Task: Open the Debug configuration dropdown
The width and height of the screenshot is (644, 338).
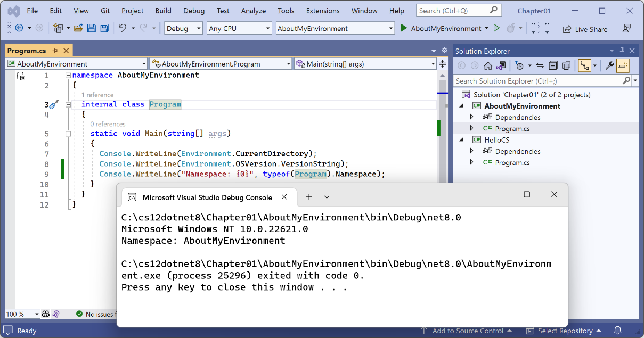Action: [x=184, y=29]
